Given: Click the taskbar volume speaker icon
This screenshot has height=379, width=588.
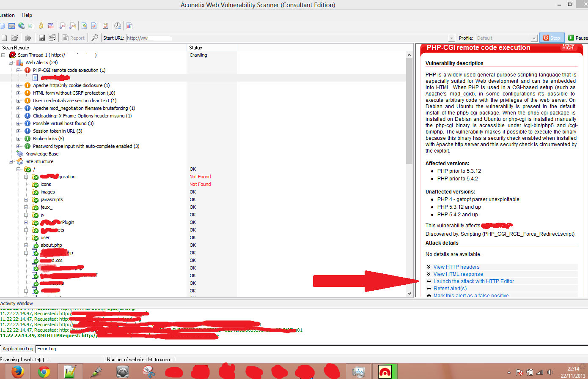Looking at the screenshot, I should [550, 372].
